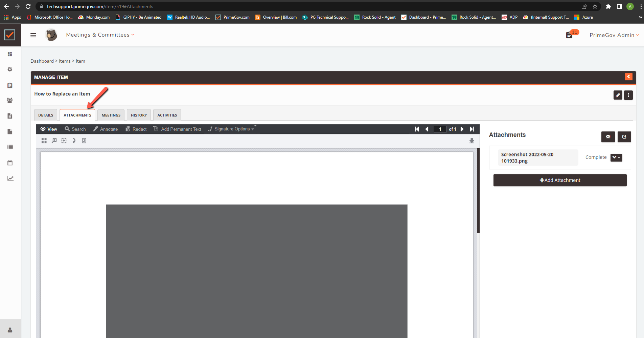
Task: Click the gray image in document preview
Action: [x=256, y=271]
